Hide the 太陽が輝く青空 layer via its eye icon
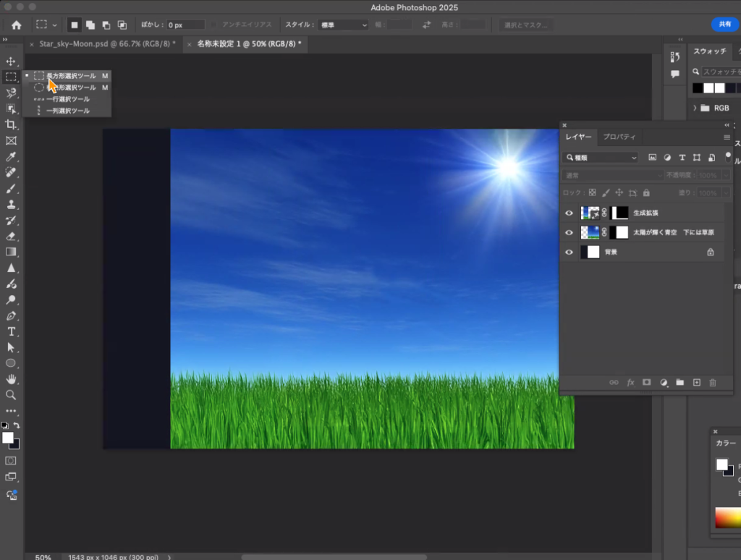 tap(569, 232)
